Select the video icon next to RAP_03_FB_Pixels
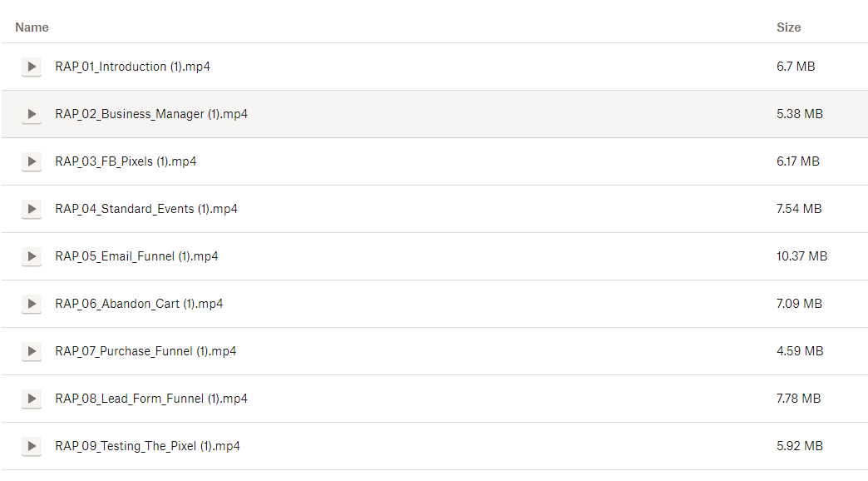 (x=32, y=161)
